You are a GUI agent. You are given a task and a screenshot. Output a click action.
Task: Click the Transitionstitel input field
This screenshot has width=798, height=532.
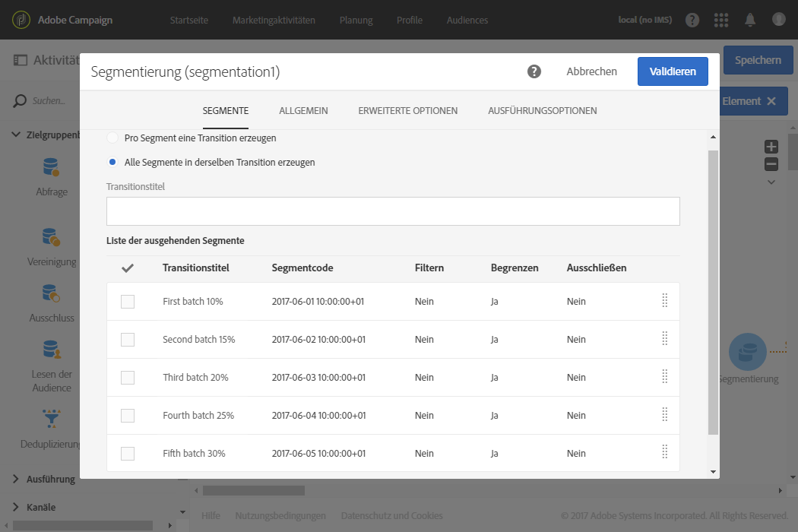click(x=393, y=211)
